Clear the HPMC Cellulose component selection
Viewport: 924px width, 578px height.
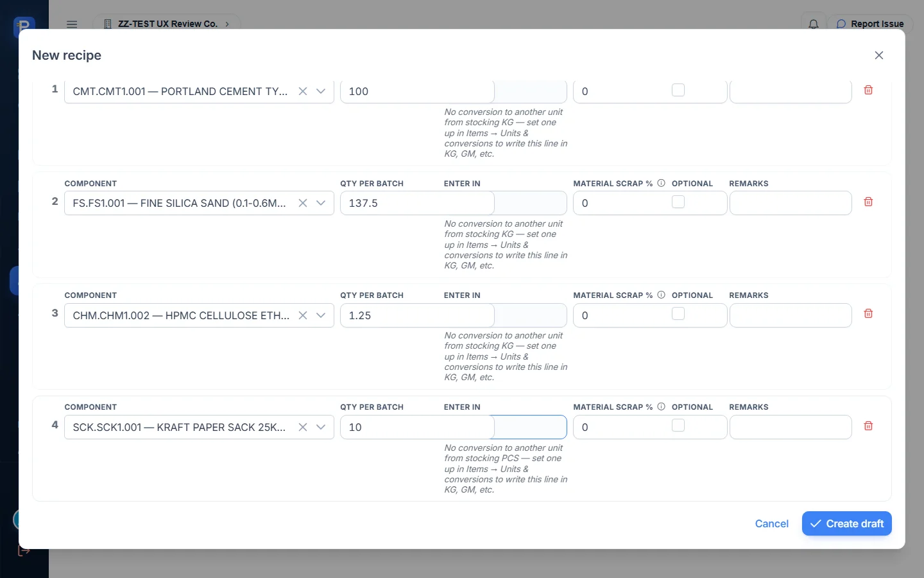pyautogui.click(x=303, y=315)
